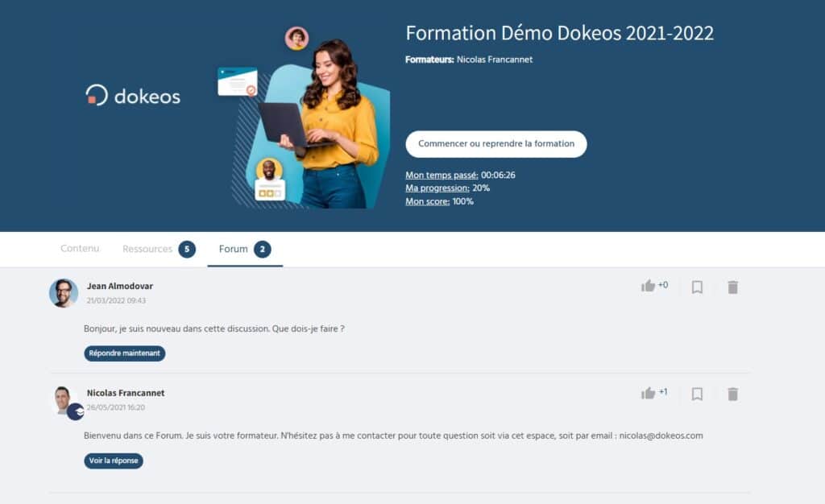The height and width of the screenshot is (504, 825).
Task: Open Jean Almodovar's avatar picture
Action: [x=64, y=293]
